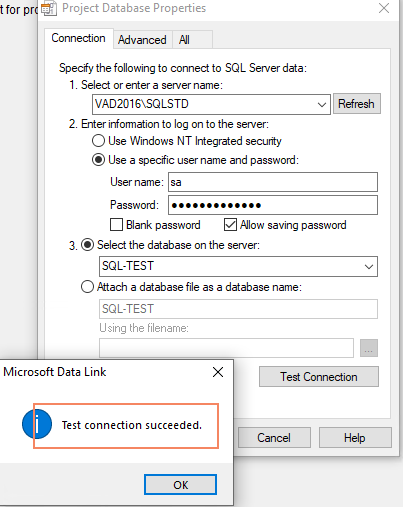Enable the Blank password checkbox
The image size is (403, 507).
click(x=116, y=225)
